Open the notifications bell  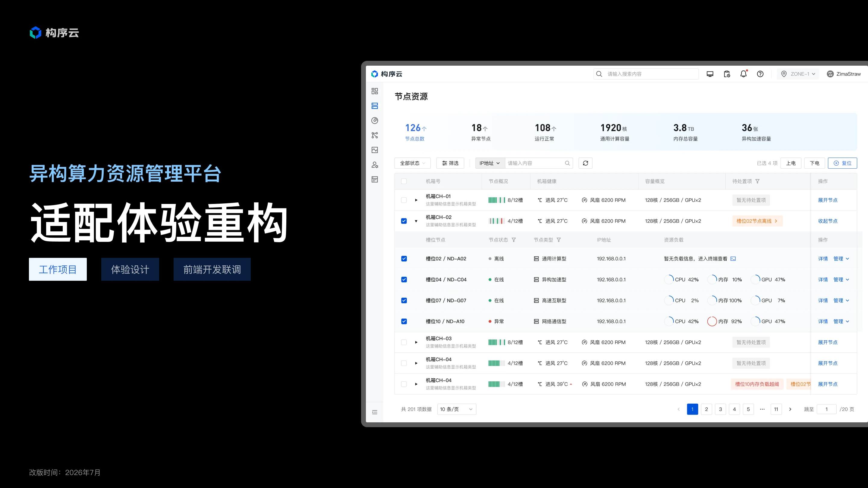tap(743, 74)
